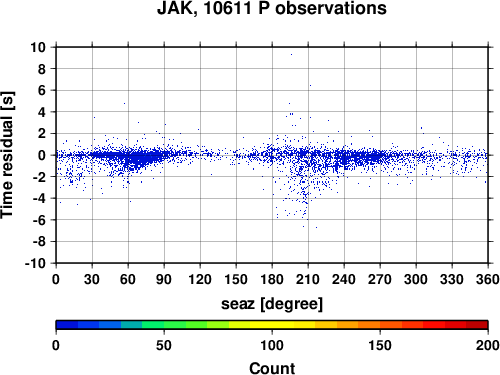Click y-axis tick label '-8'
The width and height of the screenshot is (500, 375).
pos(39,242)
